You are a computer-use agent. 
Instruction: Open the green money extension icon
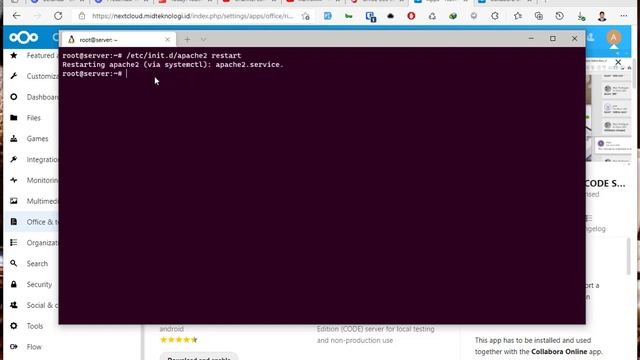click(453, 16)
